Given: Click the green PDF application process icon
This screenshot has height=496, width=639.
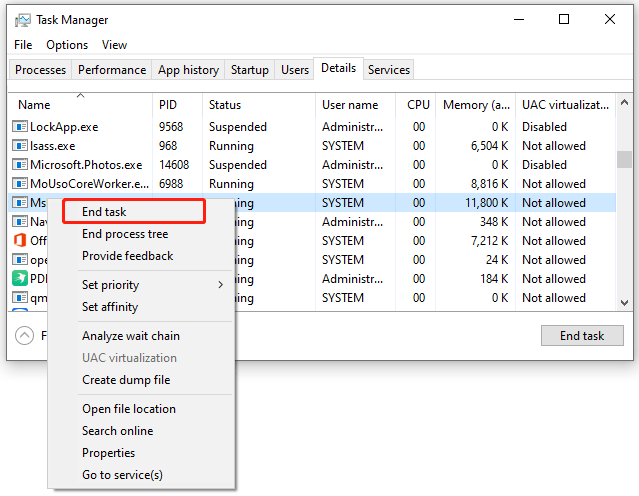Looking at the screenshot, I should (20, 279).
